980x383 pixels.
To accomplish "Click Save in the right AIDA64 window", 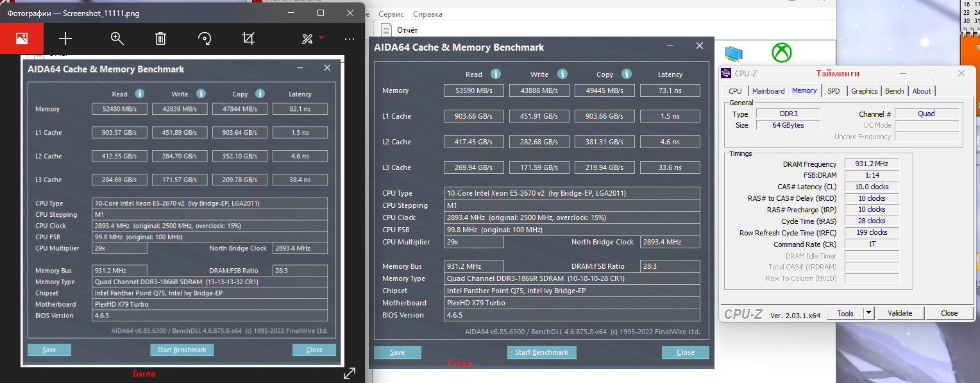I will [398, 352].
